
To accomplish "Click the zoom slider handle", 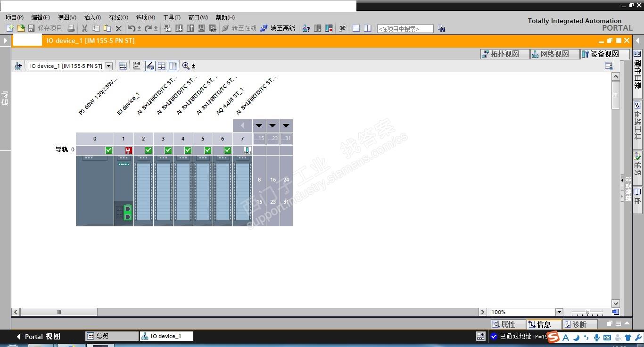I will pos(587,312).
